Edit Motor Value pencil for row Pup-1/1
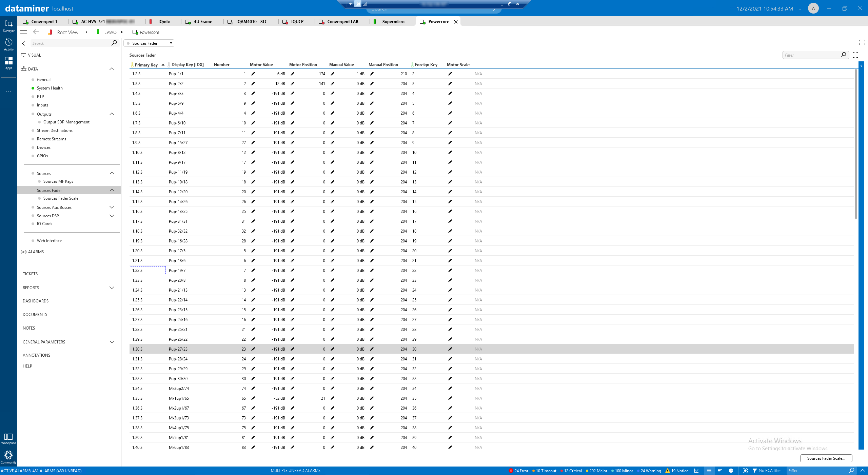868x475 pixels. pos(253,74)
